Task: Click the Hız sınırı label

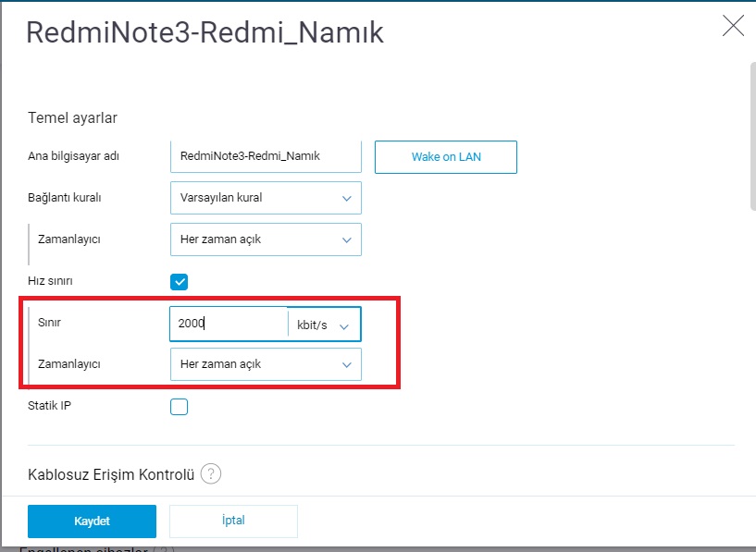Action: click(50, 281)
